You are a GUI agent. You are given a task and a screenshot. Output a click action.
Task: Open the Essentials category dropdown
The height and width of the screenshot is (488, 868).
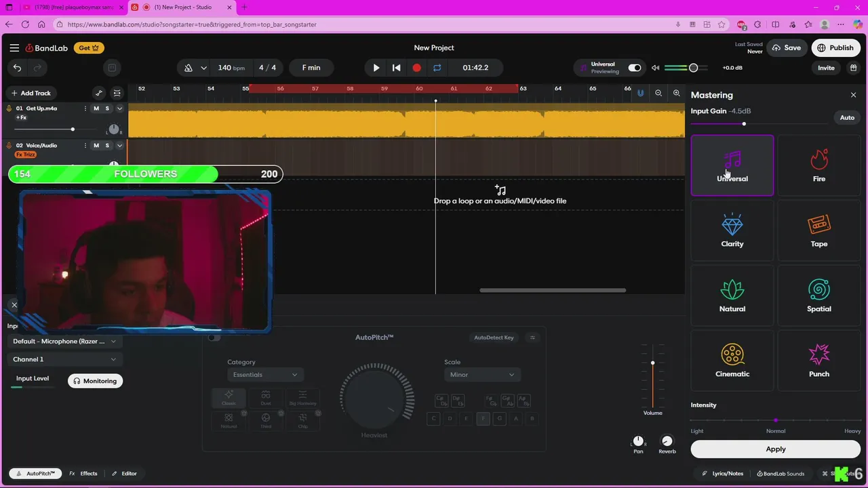pos(265,374)
